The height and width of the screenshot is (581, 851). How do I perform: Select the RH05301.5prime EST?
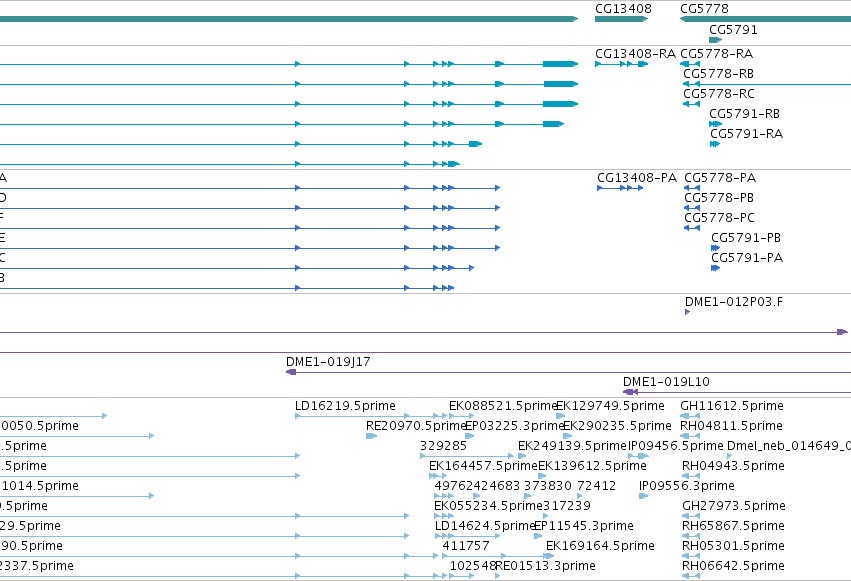tap(691, 557)
